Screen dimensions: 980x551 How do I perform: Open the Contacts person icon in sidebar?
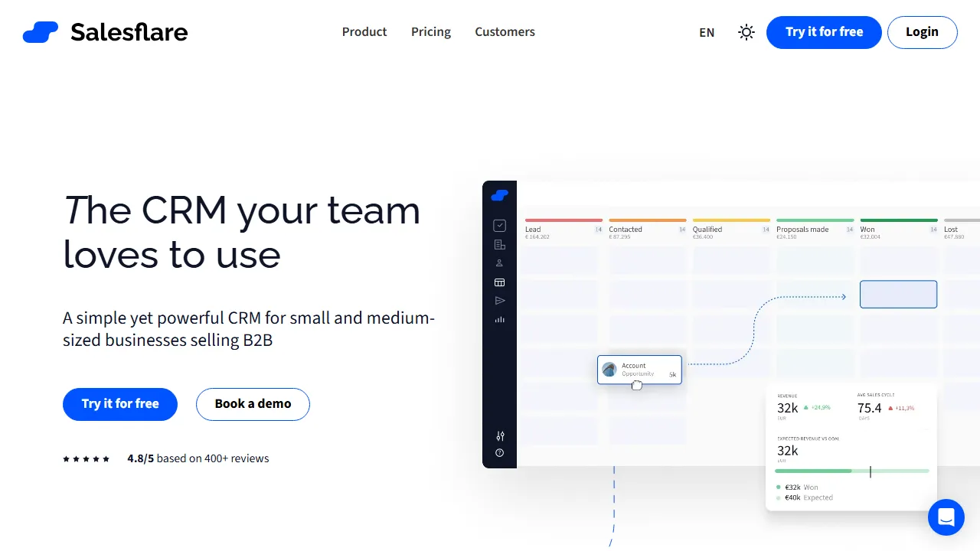click(500, 263)
